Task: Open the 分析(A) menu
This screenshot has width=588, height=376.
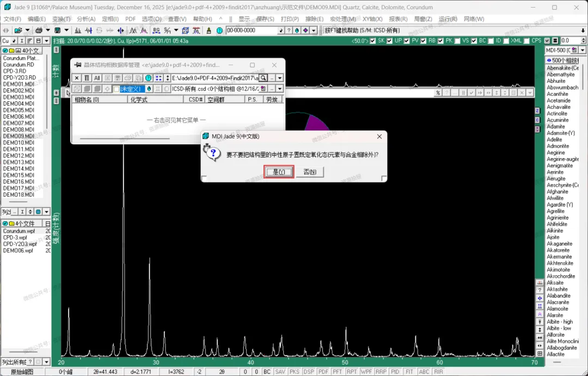Action: [x=86, y=19]
